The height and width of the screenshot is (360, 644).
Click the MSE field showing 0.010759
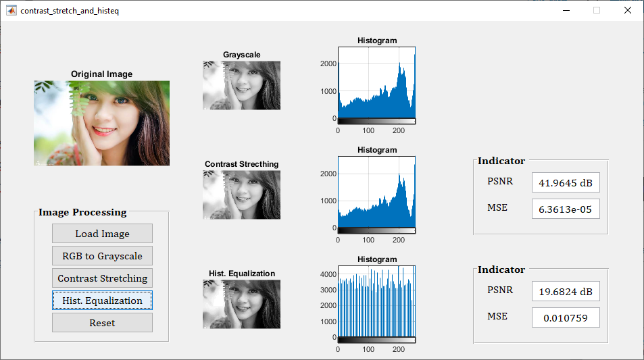click(566, 317)
